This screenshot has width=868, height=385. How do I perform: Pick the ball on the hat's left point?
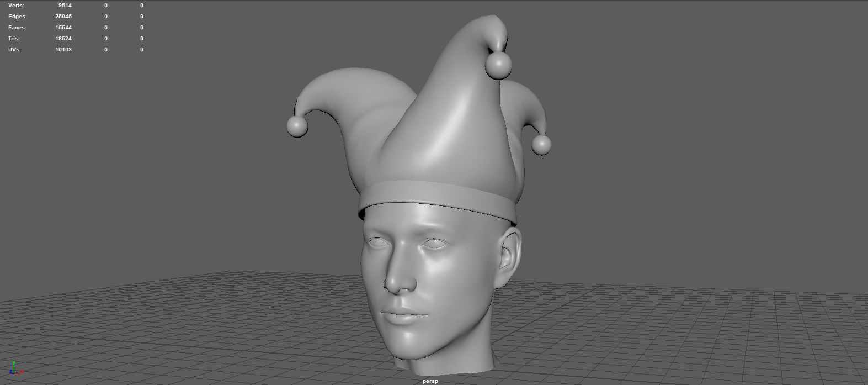coord(297,126)
